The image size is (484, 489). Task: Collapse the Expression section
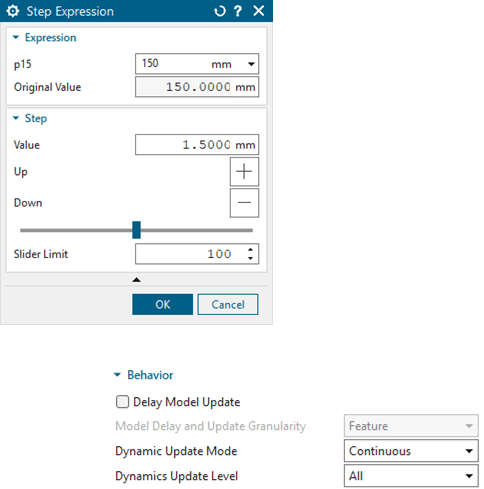pos(16,37)
